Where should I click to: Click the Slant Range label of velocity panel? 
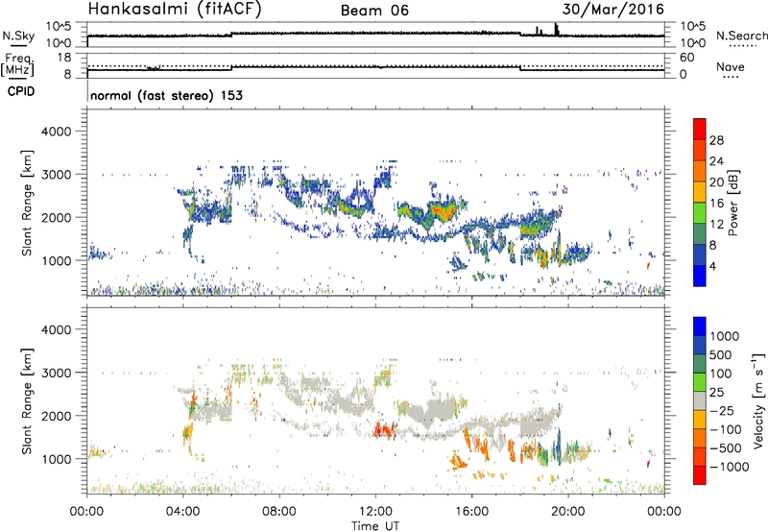[x=27, y=400]
